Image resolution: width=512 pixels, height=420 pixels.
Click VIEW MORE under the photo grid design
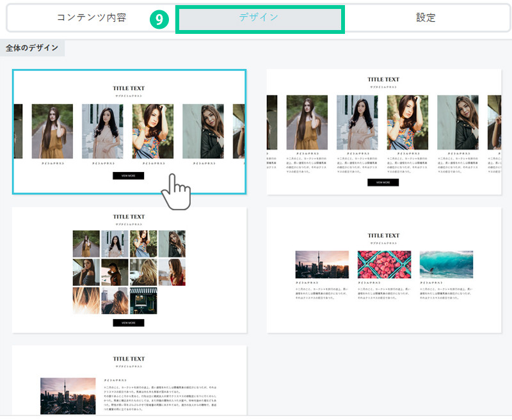[x=128, y=323]
